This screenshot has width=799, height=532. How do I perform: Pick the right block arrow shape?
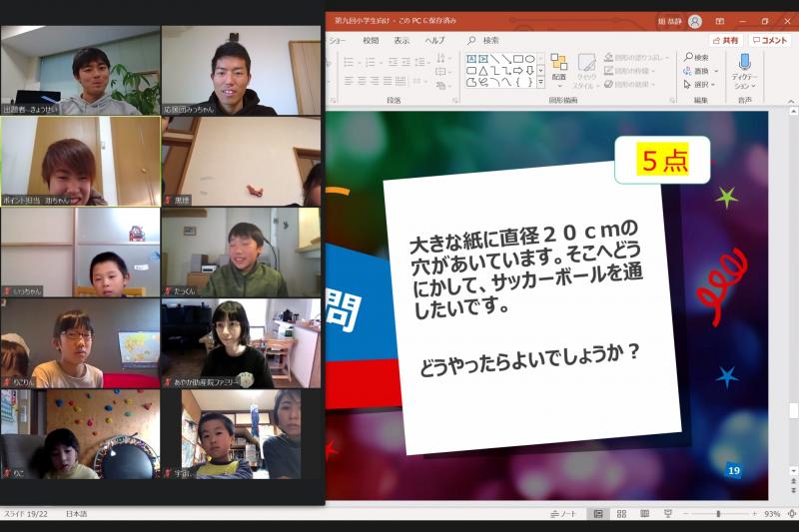coord(518,70)
